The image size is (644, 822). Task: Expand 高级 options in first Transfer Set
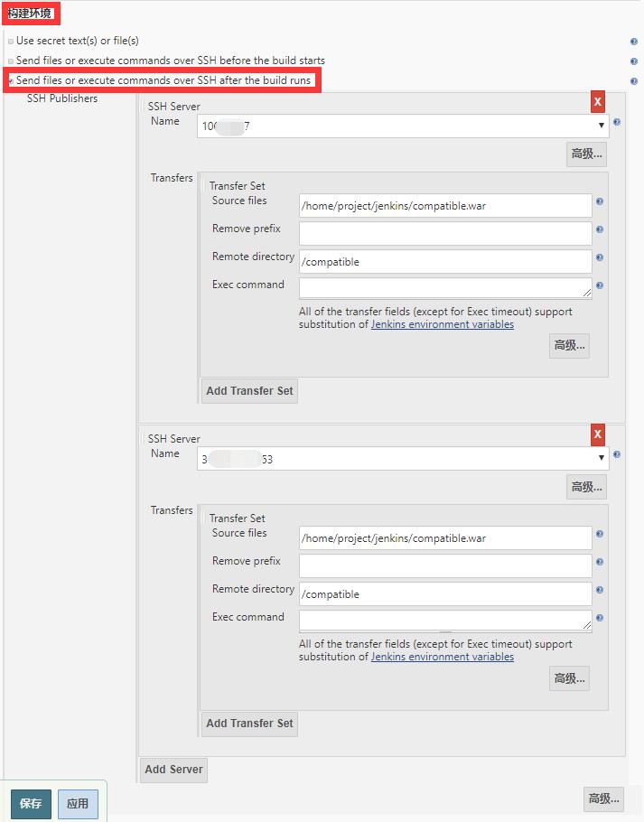(x=569, y=345)
